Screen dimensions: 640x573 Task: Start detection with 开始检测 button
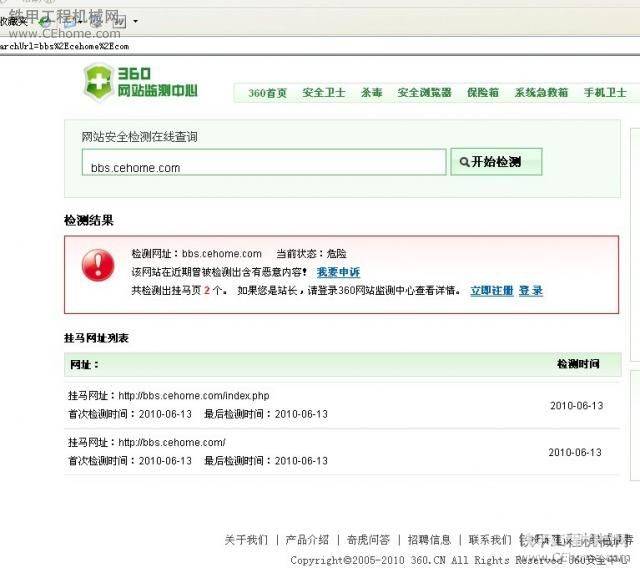tap(496, 162)
